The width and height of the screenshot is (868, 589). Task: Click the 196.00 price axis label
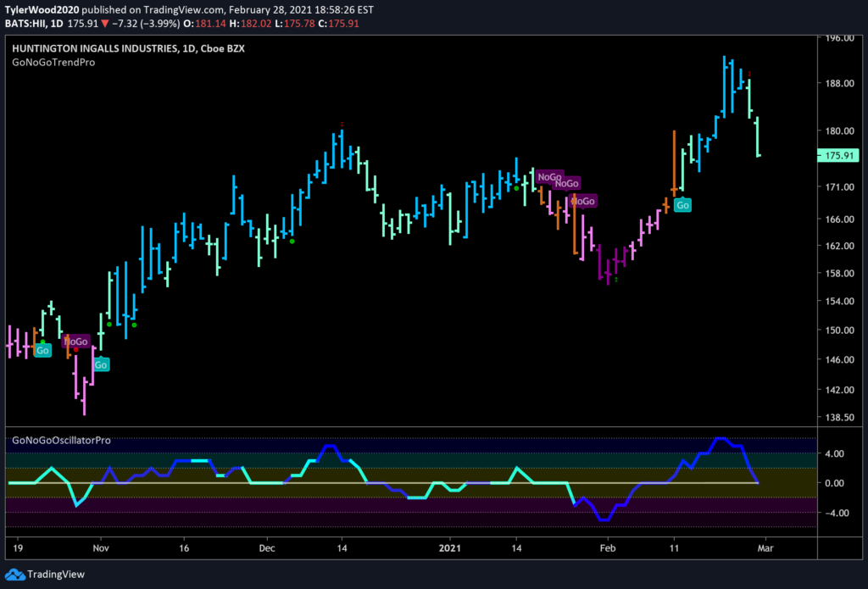click(842, 37)
